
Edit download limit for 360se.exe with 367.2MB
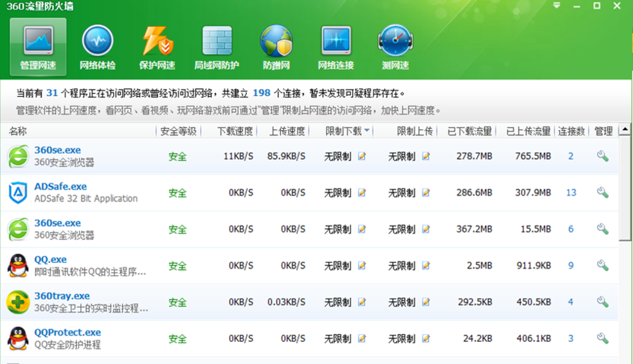pyautogui.click(x=362, y=229)
